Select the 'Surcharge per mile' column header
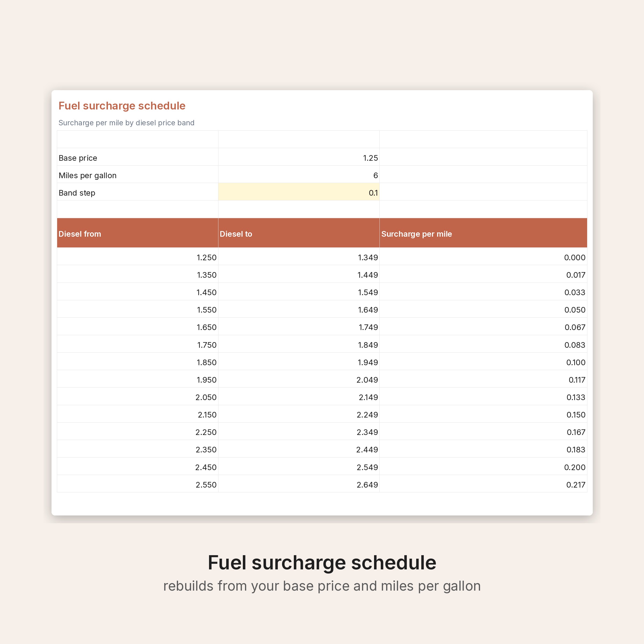644x644 pixels. click(x=483, y=233)
